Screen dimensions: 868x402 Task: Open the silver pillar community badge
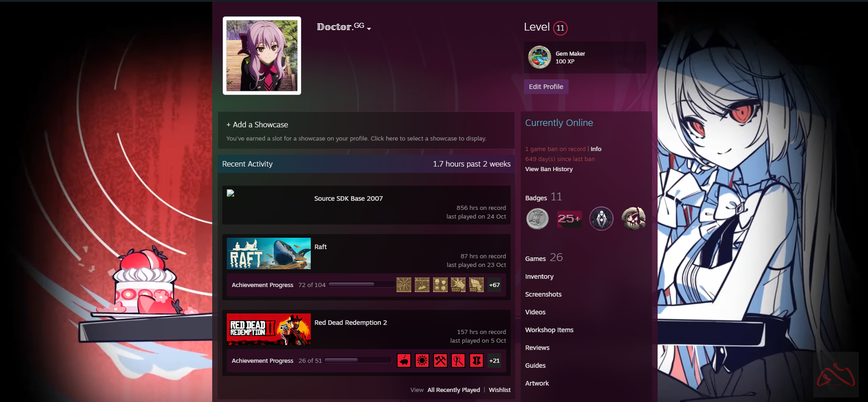537,219
